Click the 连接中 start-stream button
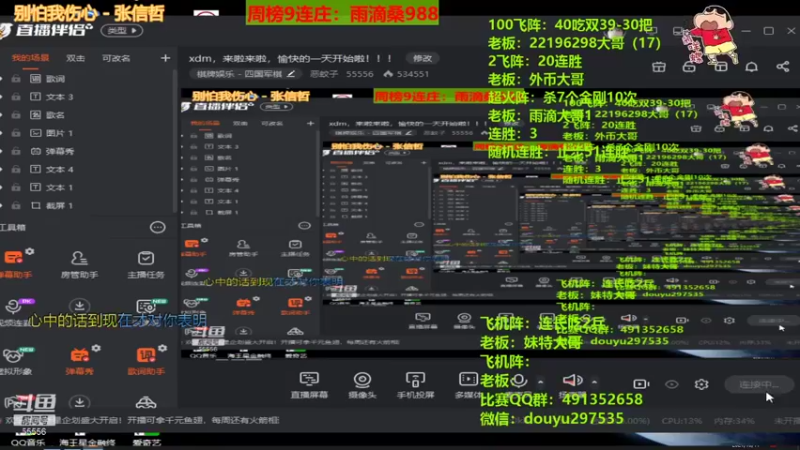800x450 pixels. 759,384
